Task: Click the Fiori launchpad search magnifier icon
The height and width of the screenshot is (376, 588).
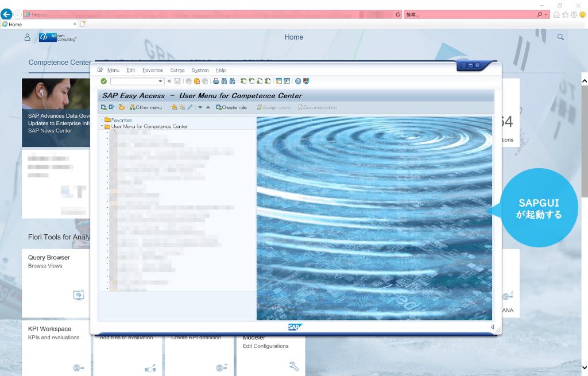Action: pyautogui.click(x=560, y=37)
